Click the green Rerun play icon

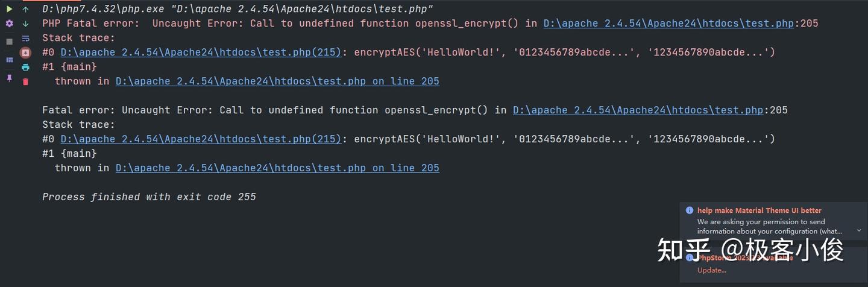[9, 9]
